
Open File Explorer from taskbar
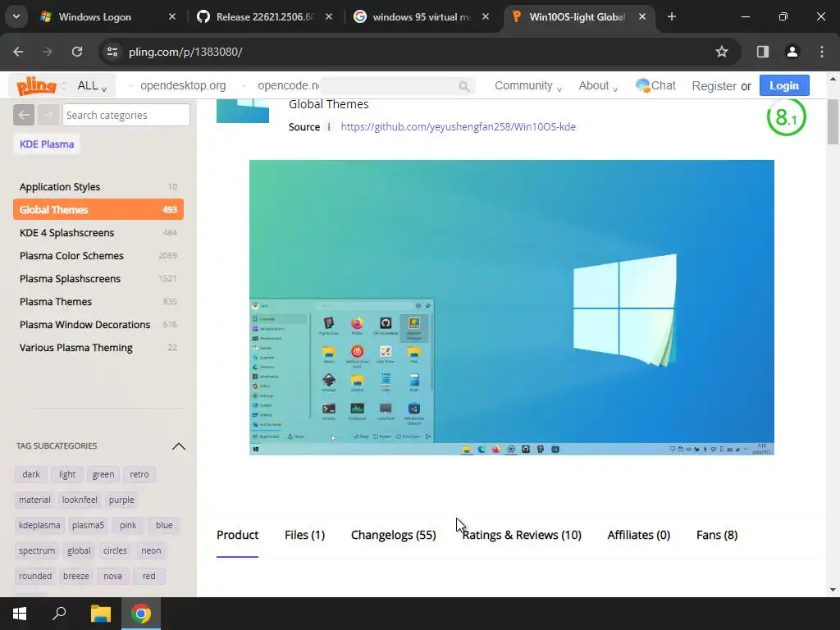(x=100, y=614)
